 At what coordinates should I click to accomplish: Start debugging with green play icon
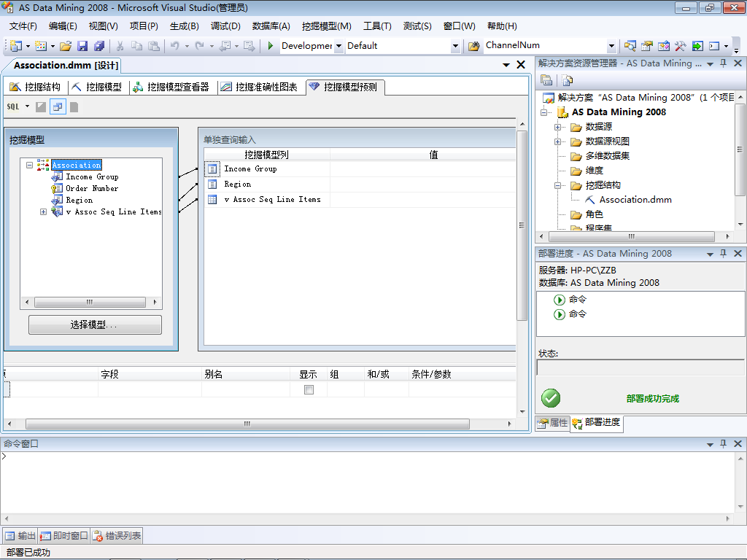tap(270, 46)
